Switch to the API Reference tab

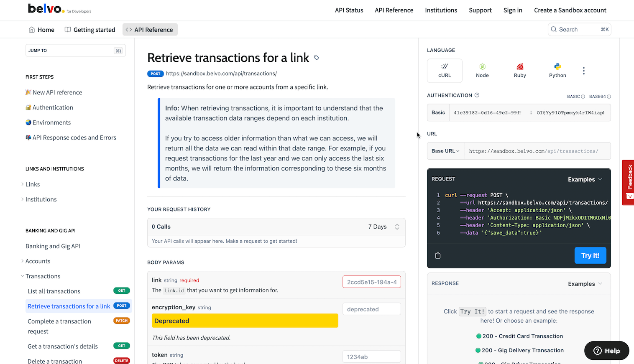(150, 30)
